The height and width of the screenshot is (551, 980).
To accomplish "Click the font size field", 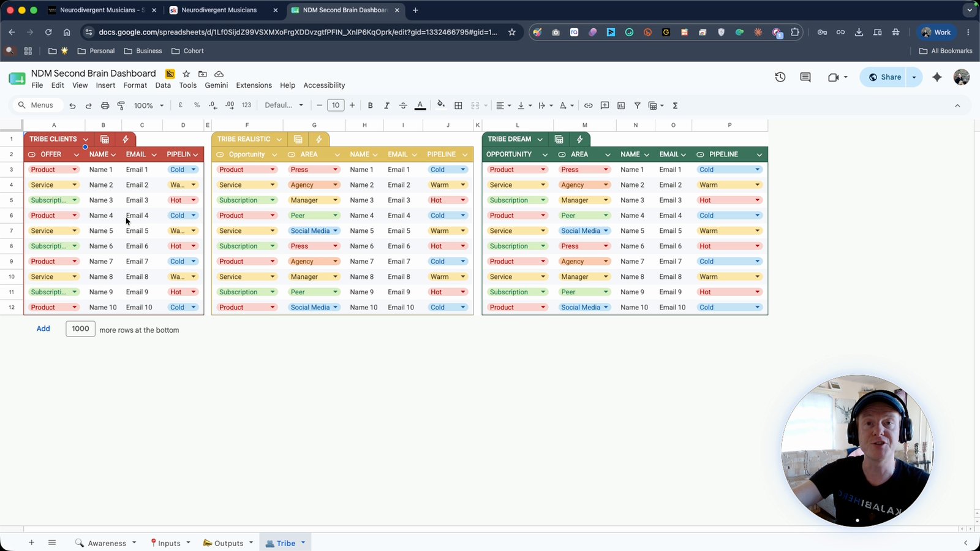I will pos(336,105).
